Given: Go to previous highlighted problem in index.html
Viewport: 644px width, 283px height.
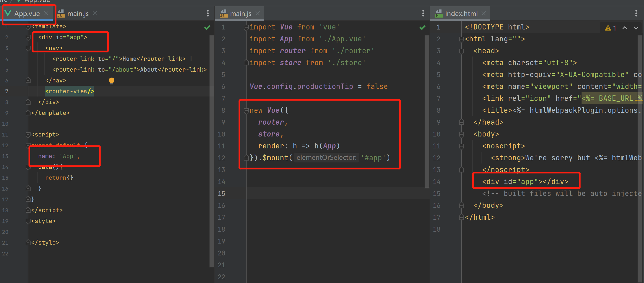Looking at the screenshot, I should 625,28.
